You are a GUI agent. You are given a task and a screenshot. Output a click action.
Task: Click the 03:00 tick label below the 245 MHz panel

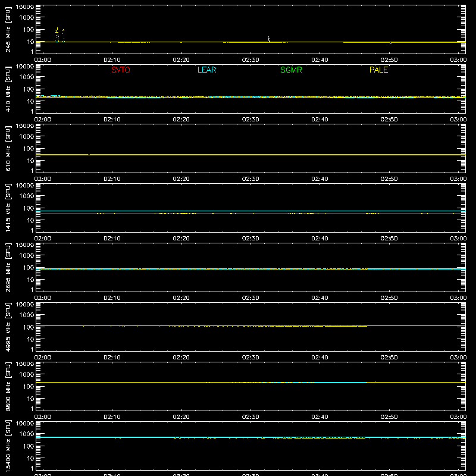(x=458, y=60)
